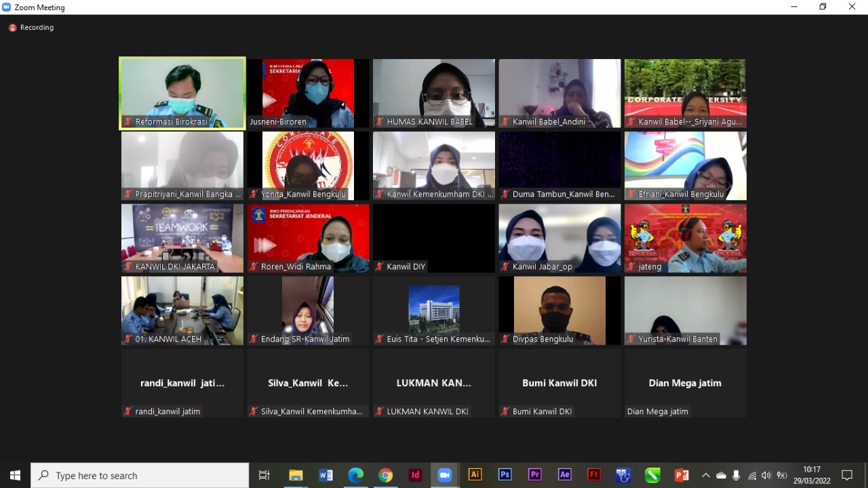868x488 pixels.
Task: Open PowerPoint from the taskbar
Action: point(682,475)
